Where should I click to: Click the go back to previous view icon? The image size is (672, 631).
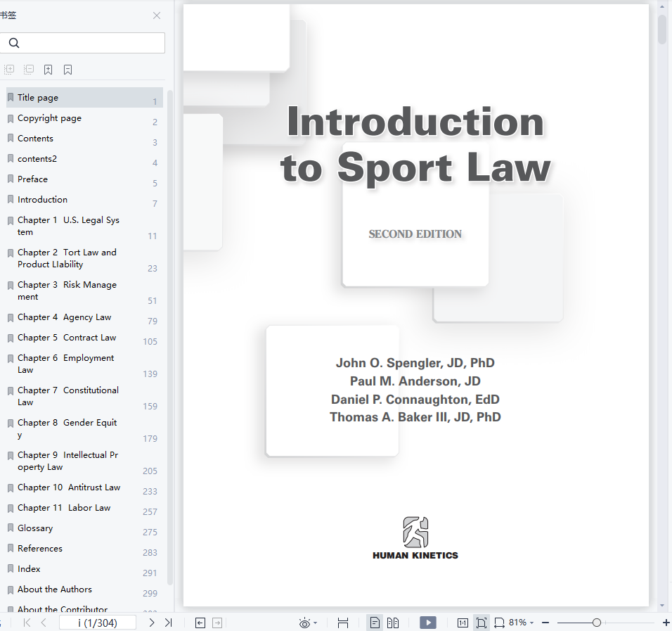coord(200,623)
